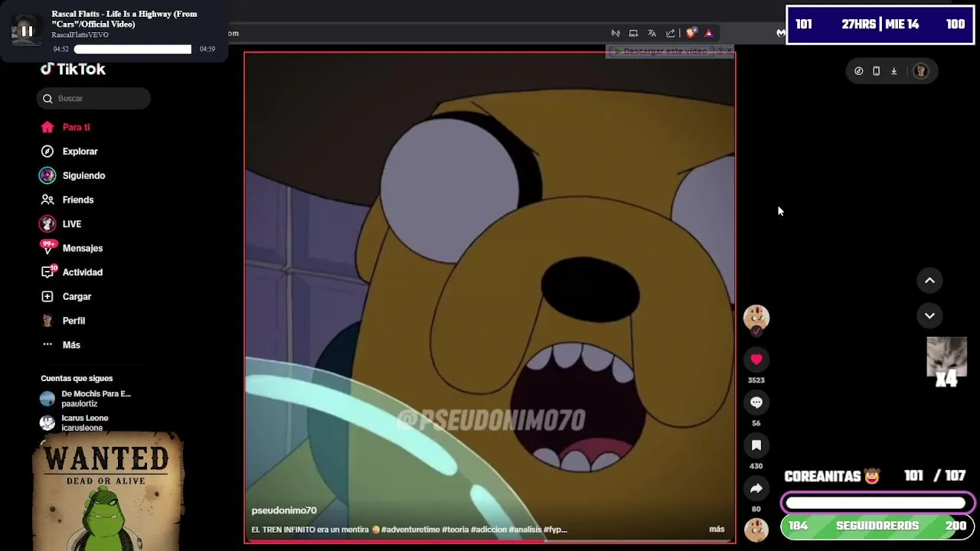Focus the Buscar search field

pyautogui.click(x=93, y=98)
